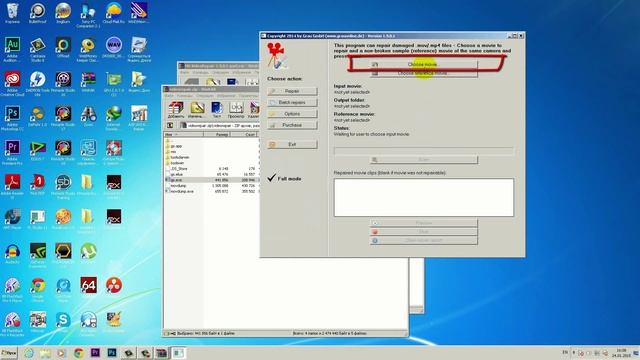Click the Purchase button

[292, 125]
